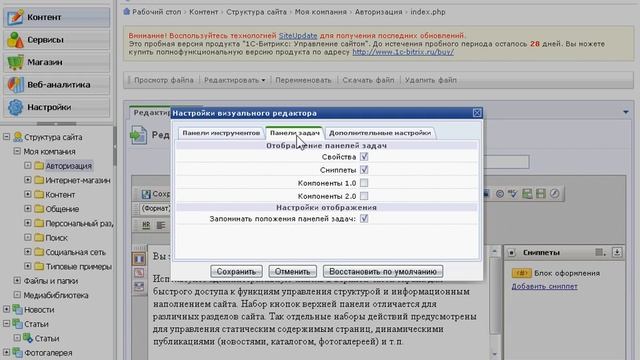The width and height of the screenshot is (640, 360).
Task: Expand the Файлы и папки node
Action: pos(17,280)
